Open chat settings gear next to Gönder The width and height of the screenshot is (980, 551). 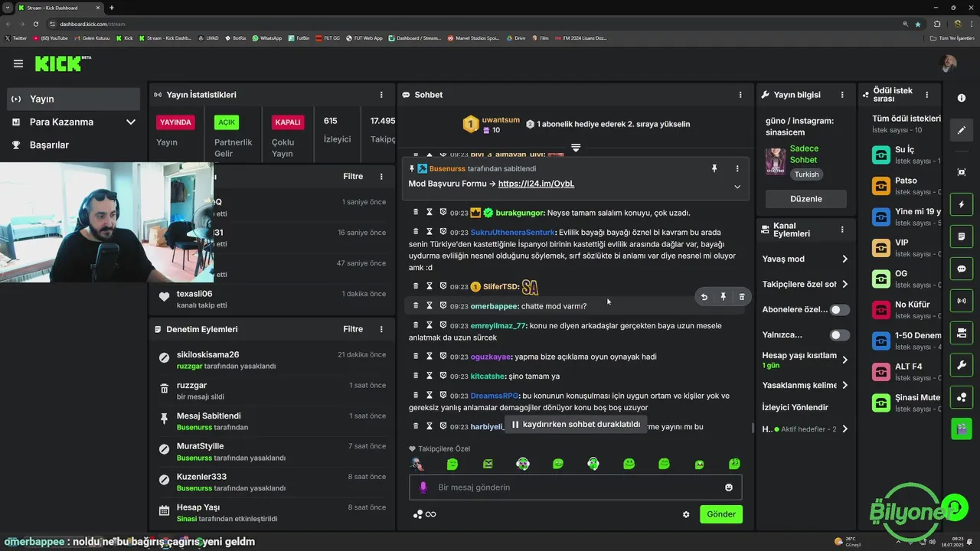[686, 514]
